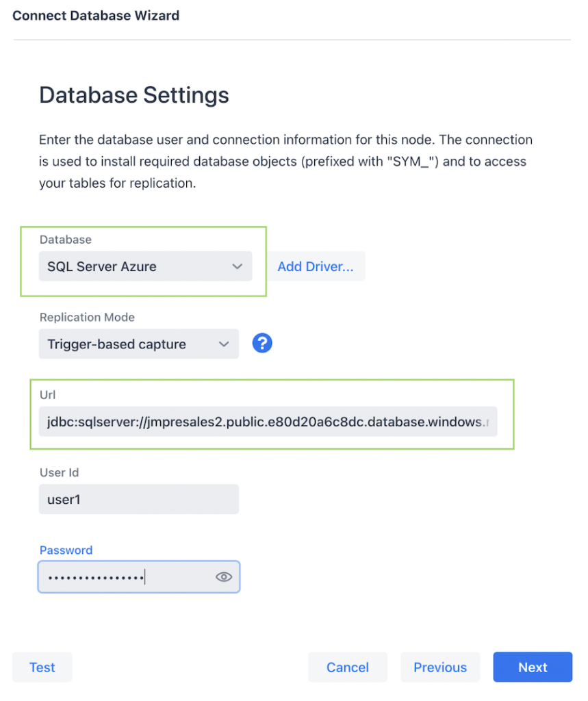588x701 pixels.
Task: Click the Test connection button
Action: click(42, 667)
